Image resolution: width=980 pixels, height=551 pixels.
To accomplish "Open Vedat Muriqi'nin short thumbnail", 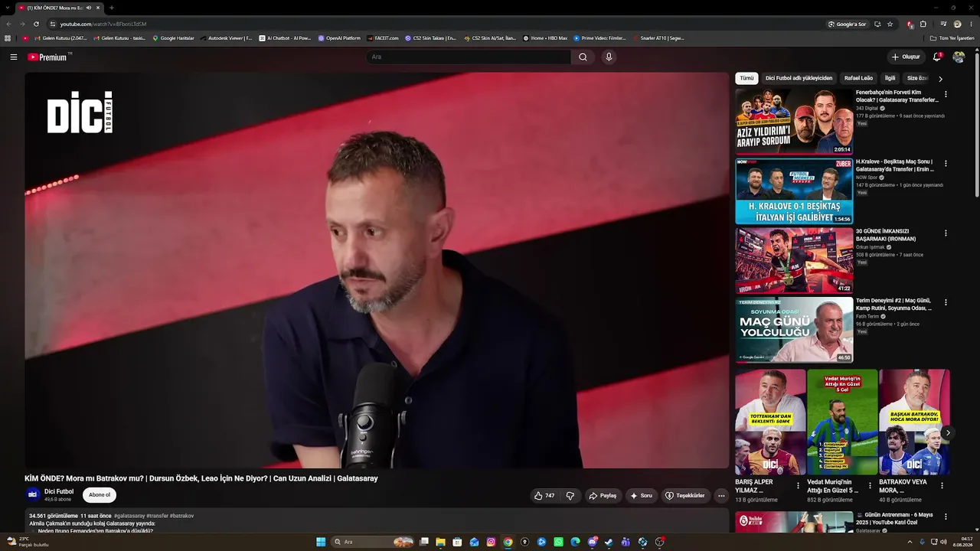I will [842, 422].
